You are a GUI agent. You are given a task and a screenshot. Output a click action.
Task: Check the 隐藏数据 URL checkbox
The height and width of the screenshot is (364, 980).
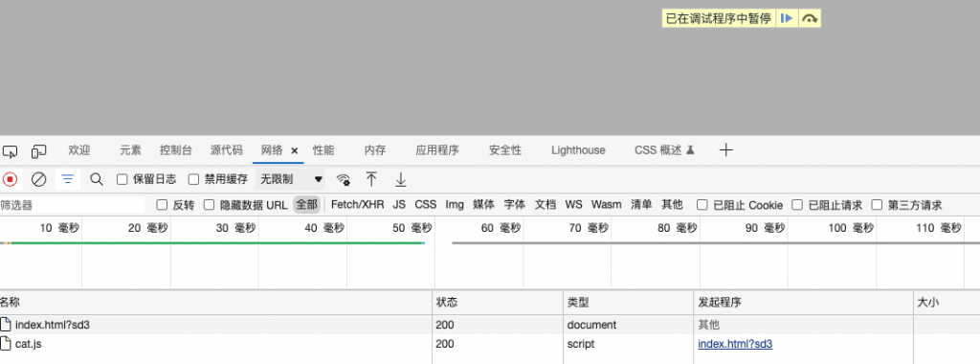point(209,205)
